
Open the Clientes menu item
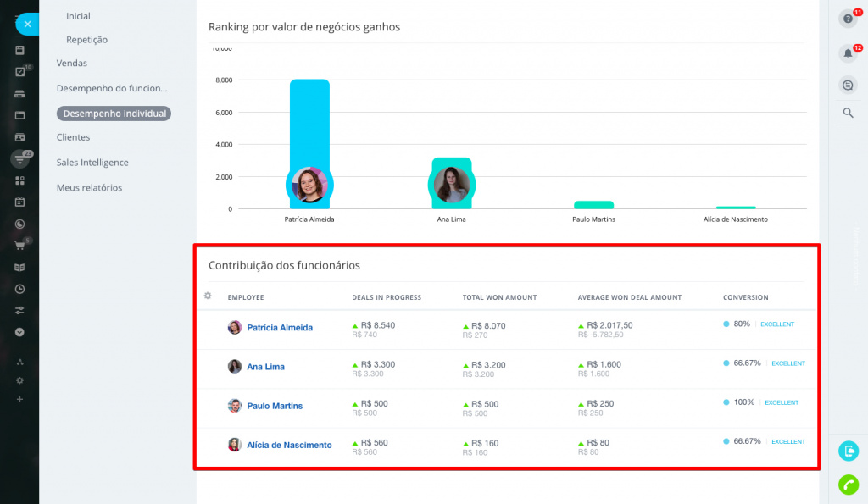(x=73, y=137)
